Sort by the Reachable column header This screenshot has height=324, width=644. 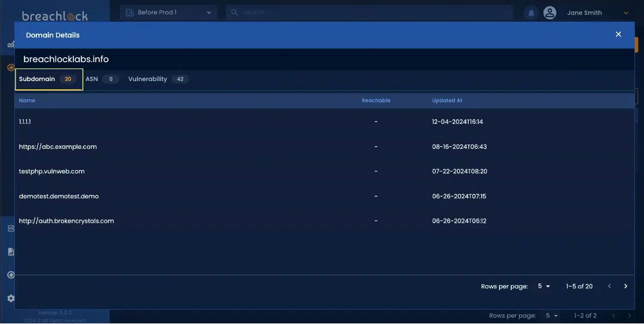(x=376, y=101)
